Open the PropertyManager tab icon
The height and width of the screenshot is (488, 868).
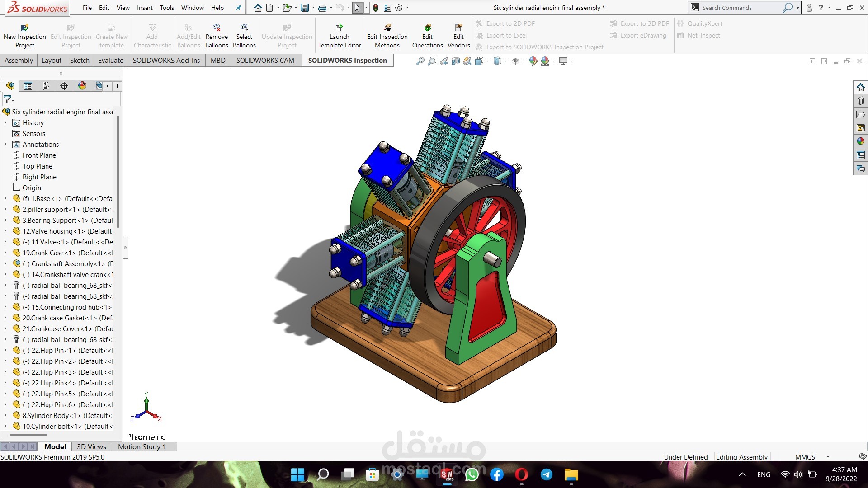[28, 86]
